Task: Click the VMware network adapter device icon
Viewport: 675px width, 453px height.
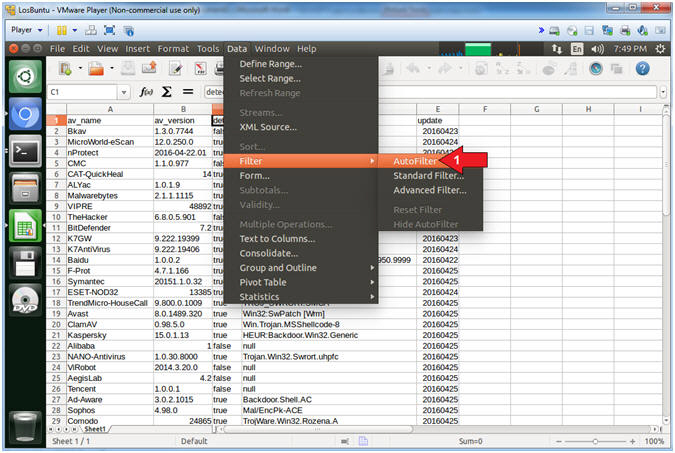Action: pyautogui.click(x=607, y=31)
